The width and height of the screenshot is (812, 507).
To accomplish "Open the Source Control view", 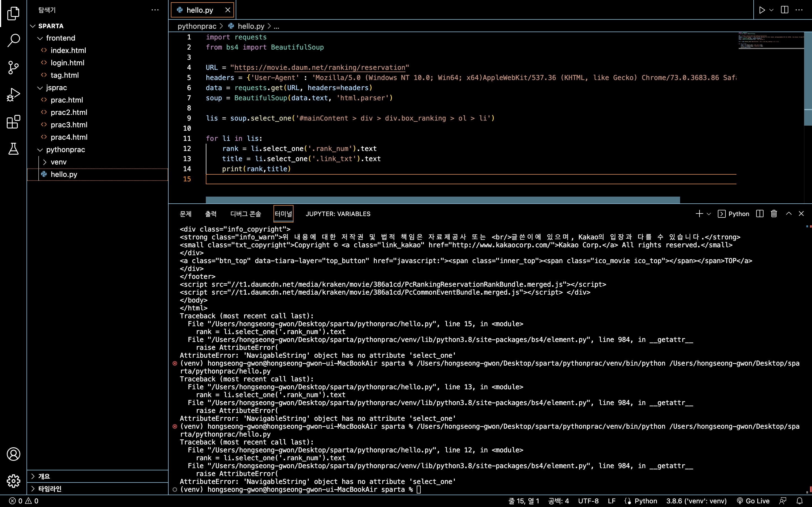I will 14,67.
